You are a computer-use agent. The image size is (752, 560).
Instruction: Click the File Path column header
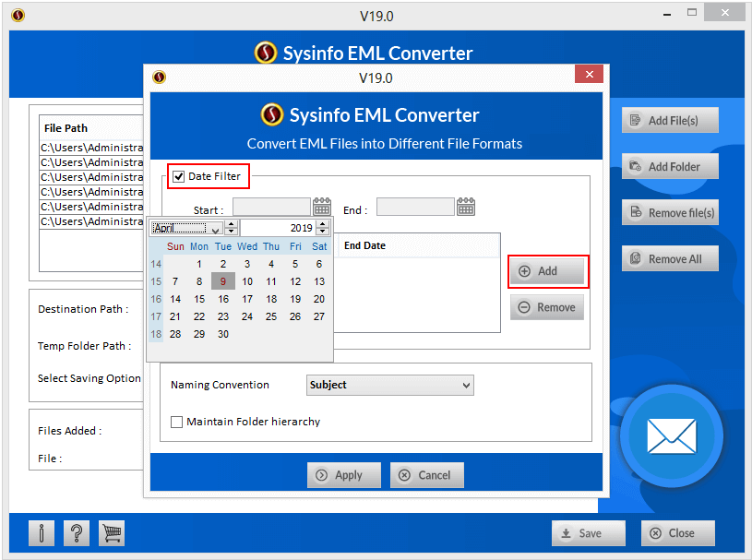coord(91,128)
